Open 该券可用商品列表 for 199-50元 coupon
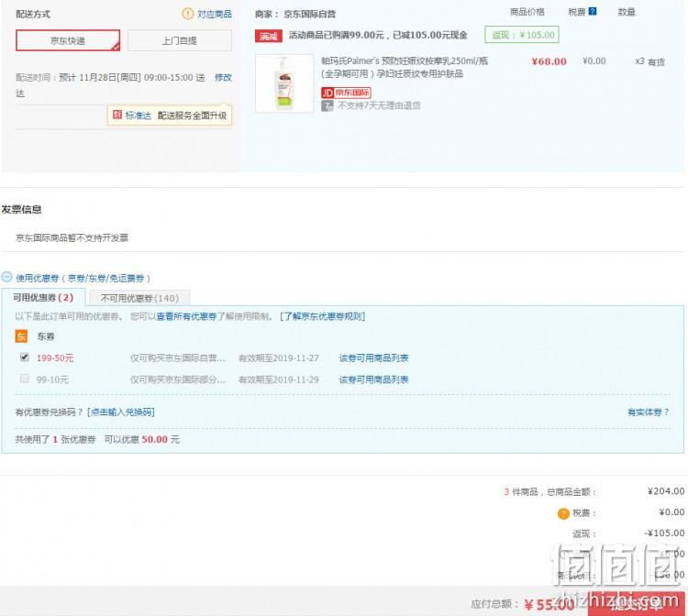The height and width of the screenshot is (616, 688). (x=374, y=357)
